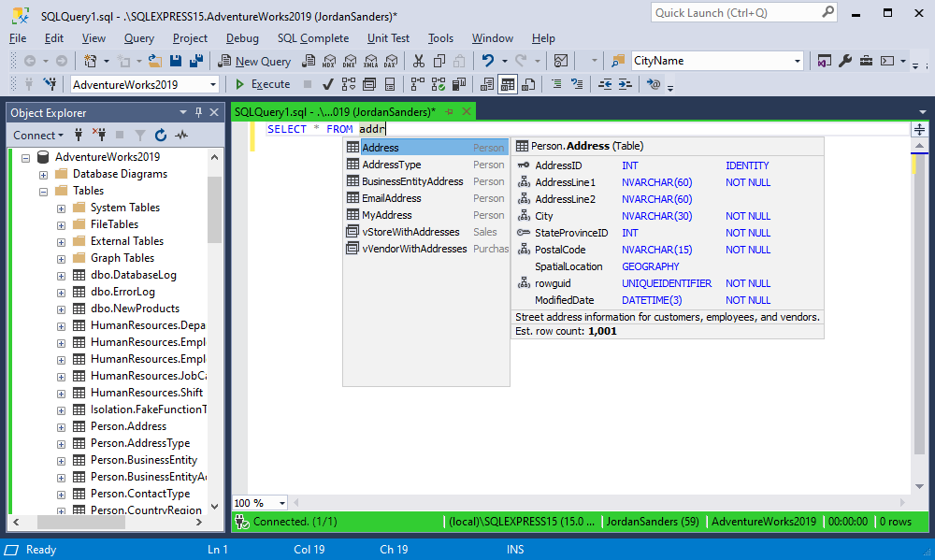Screen dimensions: 935x560
Task: Click the Increase Indent icon
Action: pos(625,84)
